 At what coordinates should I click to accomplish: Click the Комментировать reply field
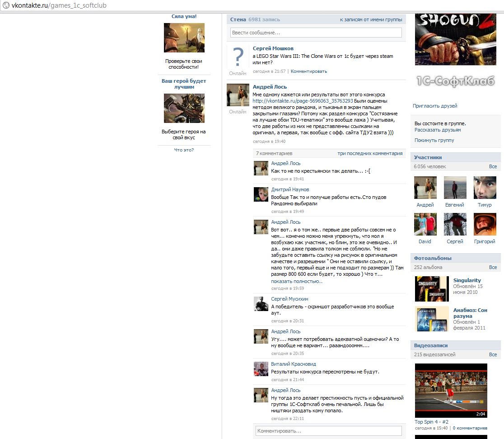[x=328, y=431]
